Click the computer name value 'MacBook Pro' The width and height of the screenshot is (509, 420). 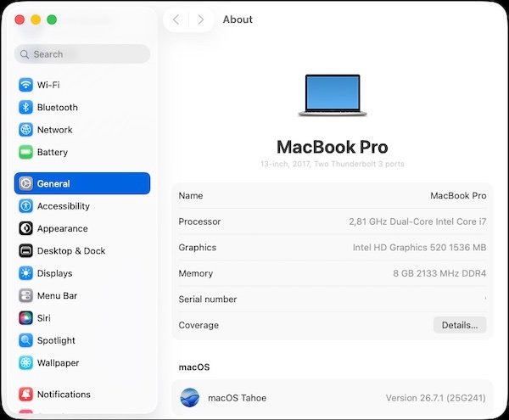(458, 196)
